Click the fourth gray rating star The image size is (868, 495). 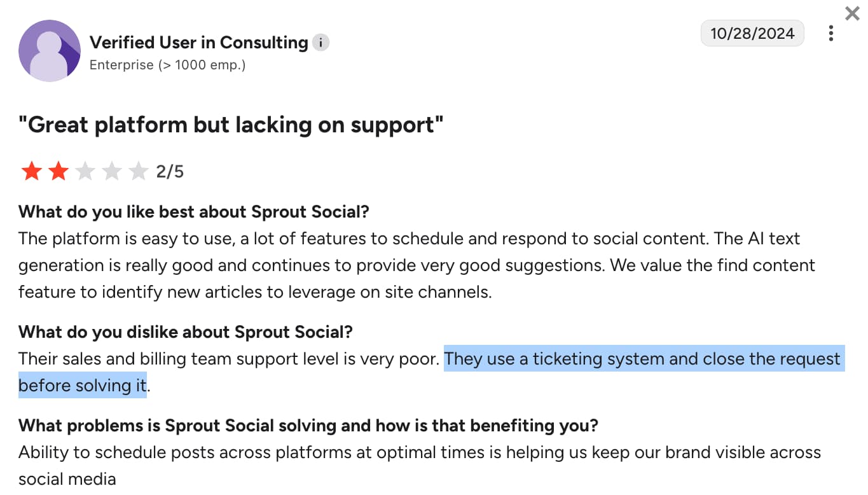point(111,171)
